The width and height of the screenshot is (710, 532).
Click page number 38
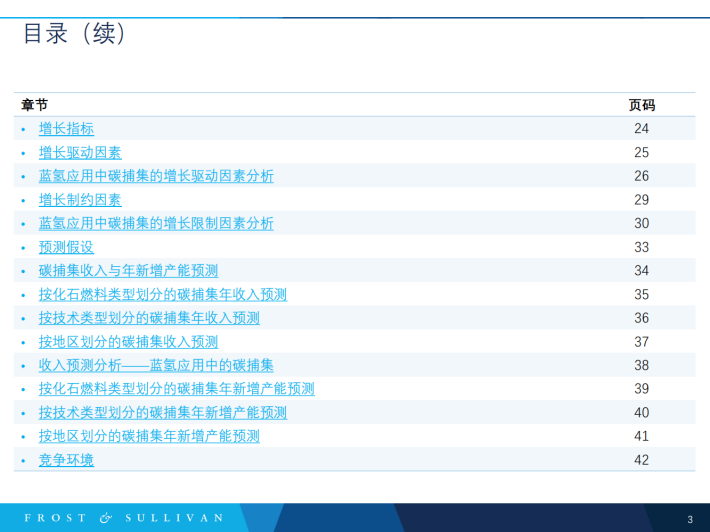(641, 365)
